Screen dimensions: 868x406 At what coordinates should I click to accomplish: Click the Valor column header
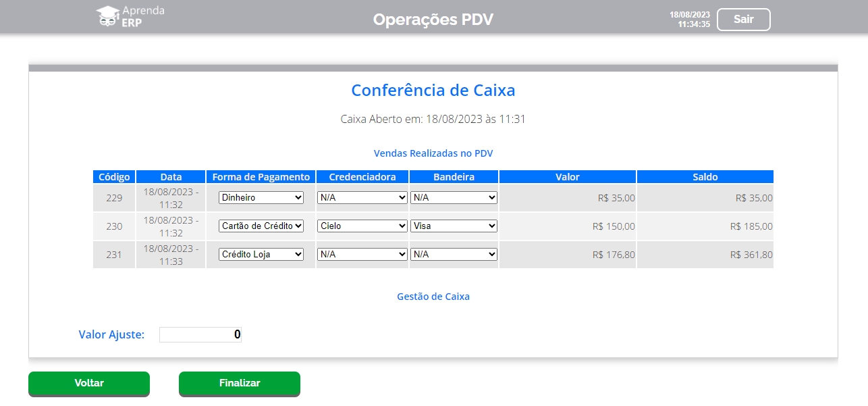pyautogui.click(x=567, y=177)
